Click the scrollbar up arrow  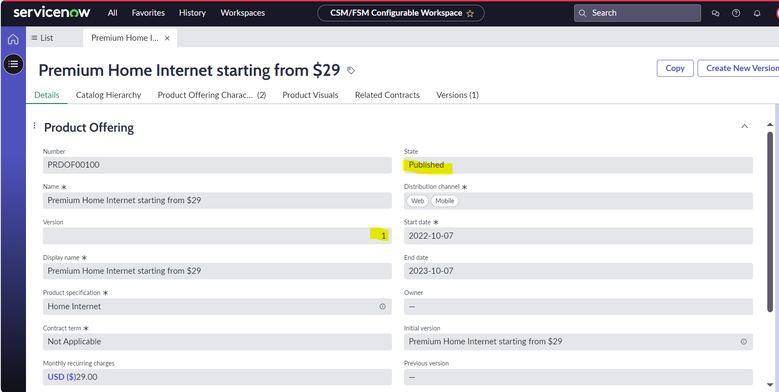(770, 125)
